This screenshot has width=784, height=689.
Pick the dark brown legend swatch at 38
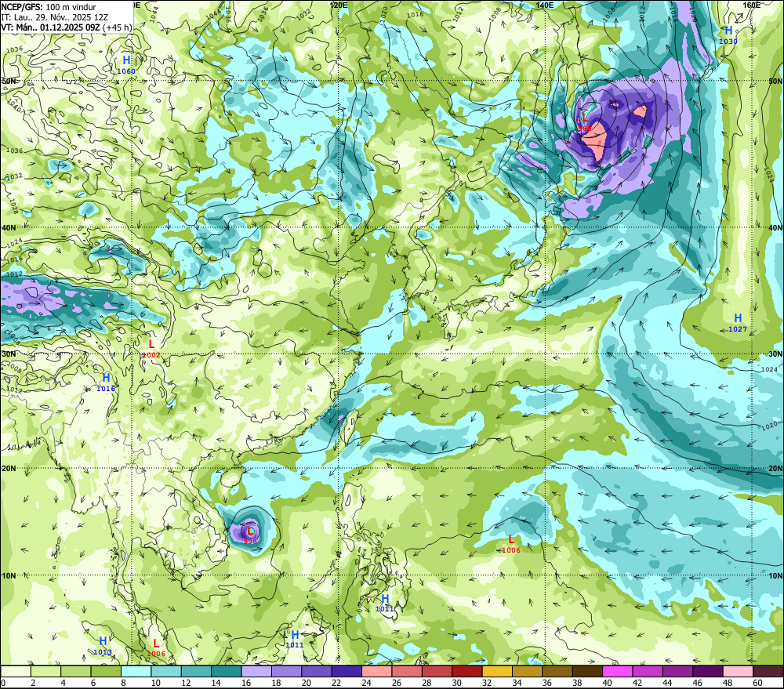pyautogui.click(x=587, y=672)
